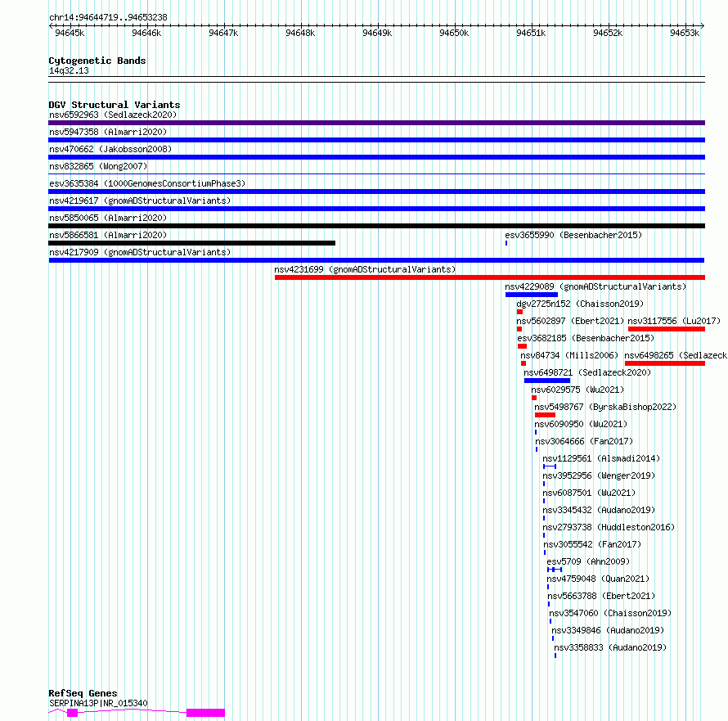Click nsv4219617 (gnomADStructuralVariants) label

140,201
